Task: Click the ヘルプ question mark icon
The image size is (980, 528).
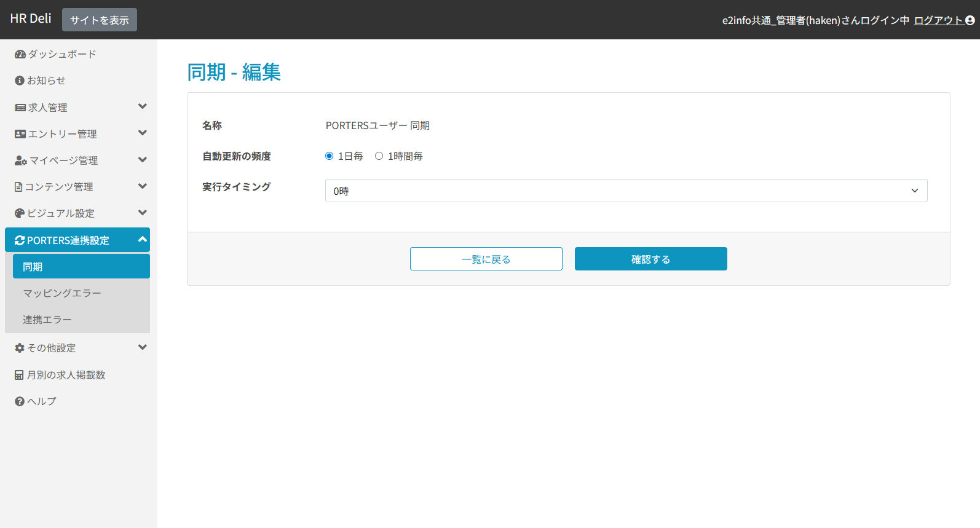Action: [x=20, y=401]
